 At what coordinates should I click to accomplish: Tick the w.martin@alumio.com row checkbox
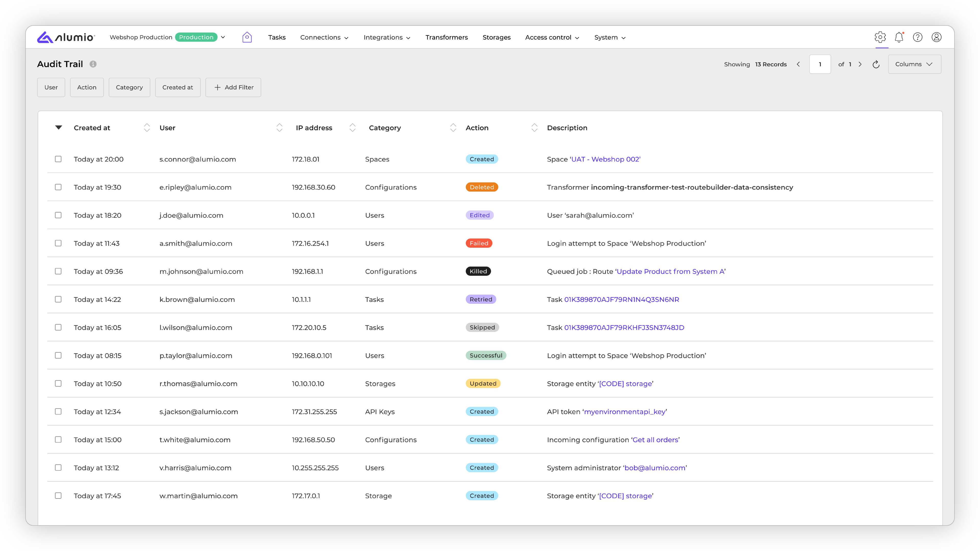coord(58,495)
